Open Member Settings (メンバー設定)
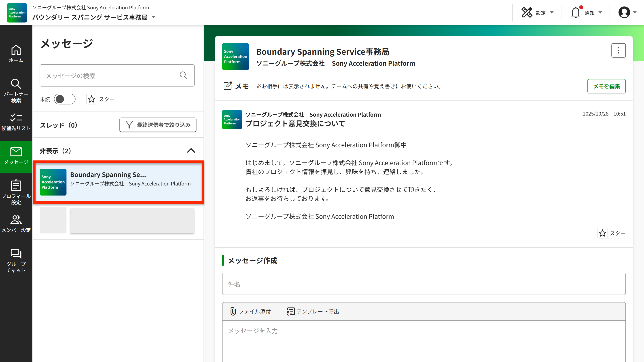The image size is (644, 362). pyautogui.click(x=16, y=224)
